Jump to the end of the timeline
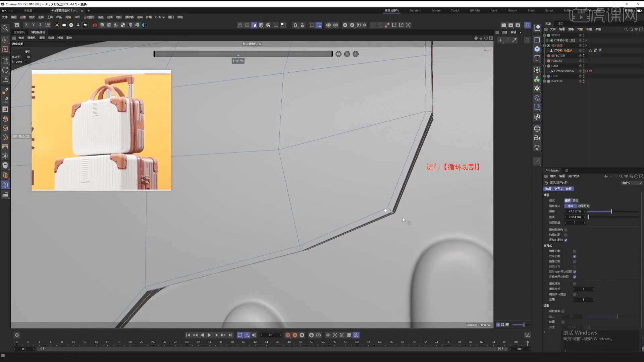The height and width of the screenshot is (362, 644). 230,335
